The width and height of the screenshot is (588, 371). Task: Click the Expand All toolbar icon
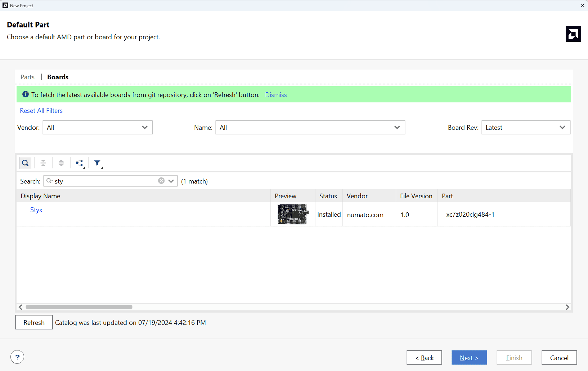coord(61,163)
